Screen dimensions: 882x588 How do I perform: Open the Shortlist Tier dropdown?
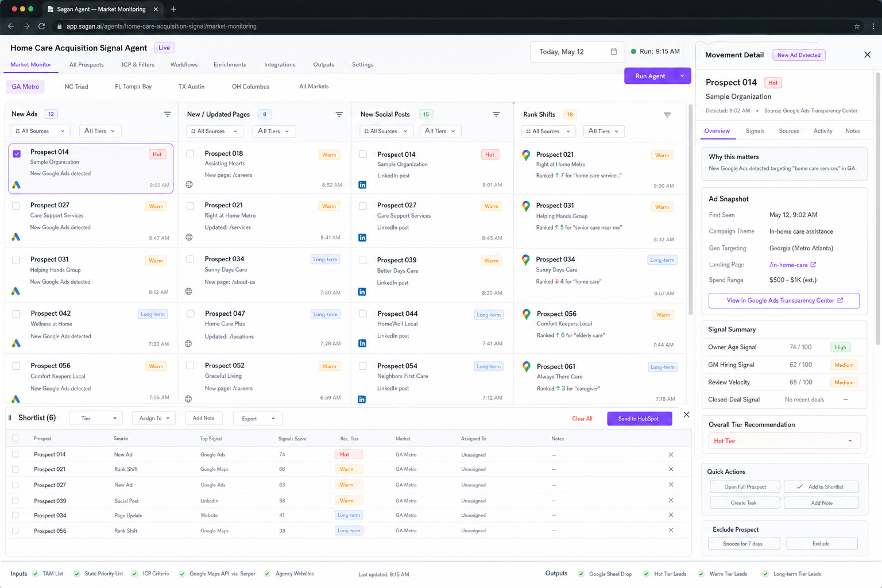96,418
